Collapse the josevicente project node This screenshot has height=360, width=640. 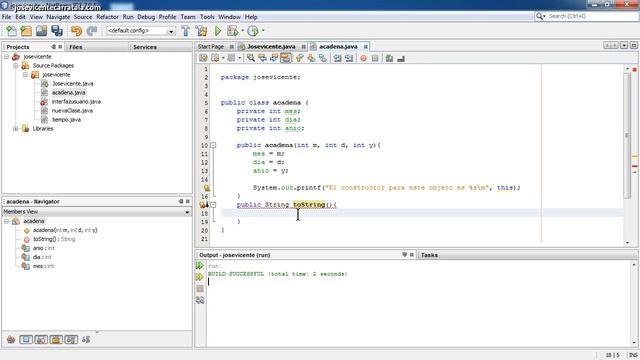(7, 57)
